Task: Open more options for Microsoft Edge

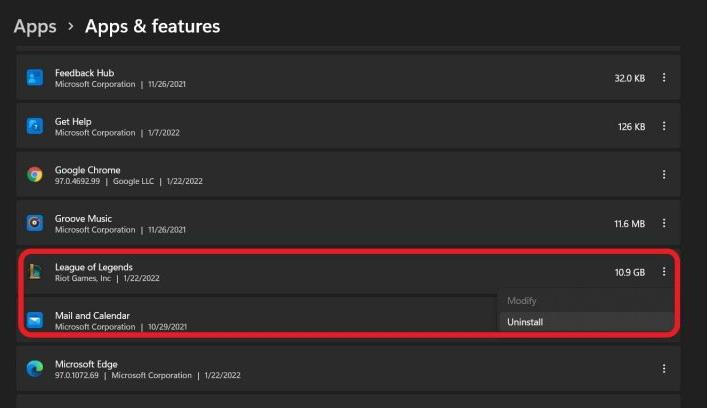Action: point(664,369)
